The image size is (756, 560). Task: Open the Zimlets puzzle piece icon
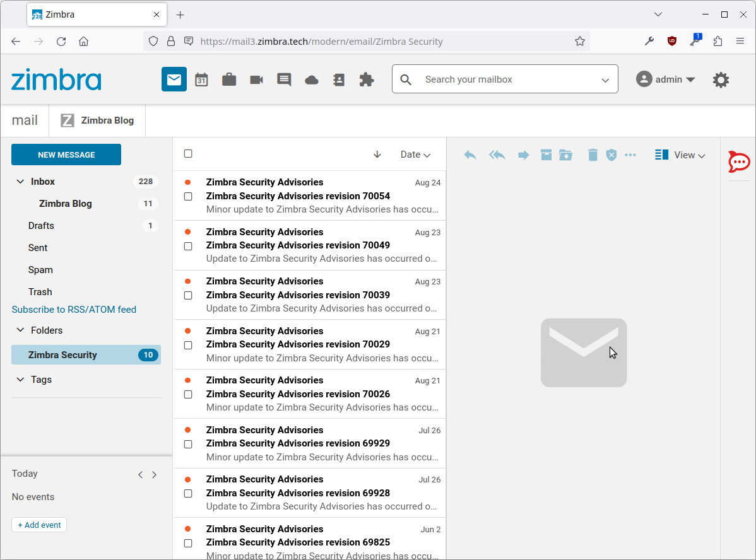(367, 79)
